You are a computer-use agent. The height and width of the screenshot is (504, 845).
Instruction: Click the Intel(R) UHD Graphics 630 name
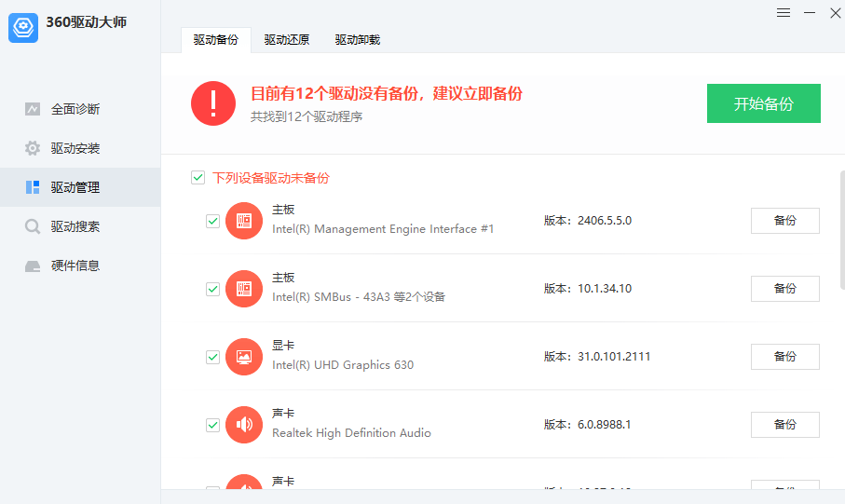tap(343, 365)
